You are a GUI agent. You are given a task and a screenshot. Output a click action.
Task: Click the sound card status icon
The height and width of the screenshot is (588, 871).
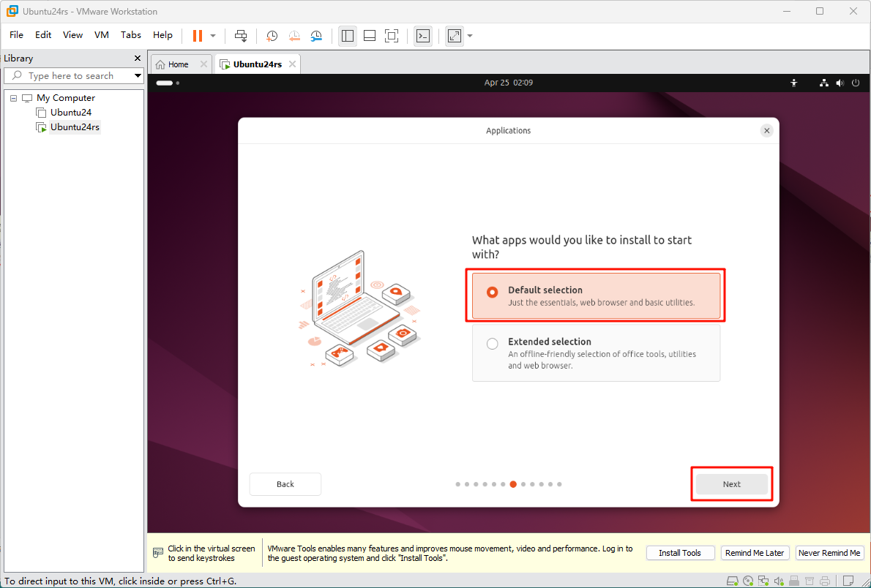(779, 581)
